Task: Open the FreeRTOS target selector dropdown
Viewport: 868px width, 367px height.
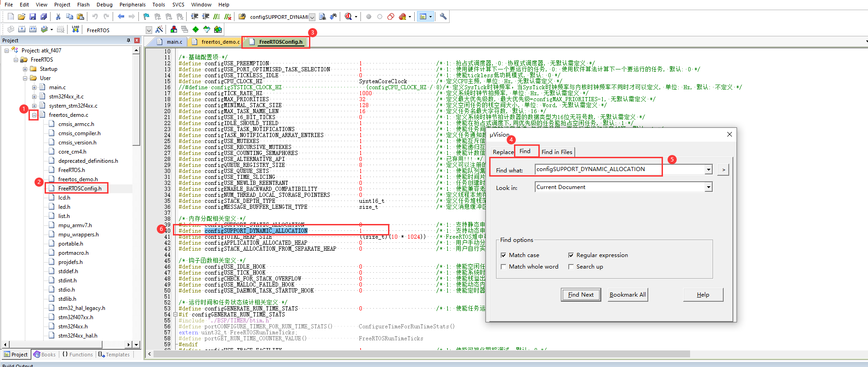Action: [148, 30]
